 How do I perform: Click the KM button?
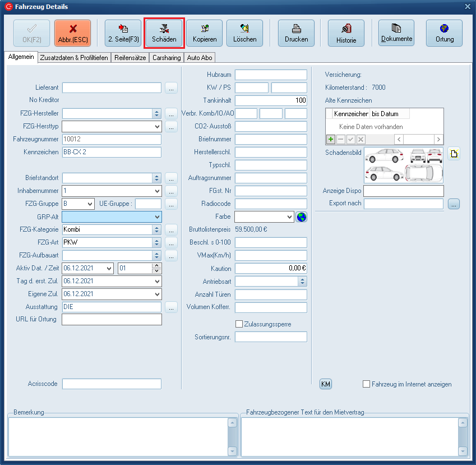click(326, 384)
